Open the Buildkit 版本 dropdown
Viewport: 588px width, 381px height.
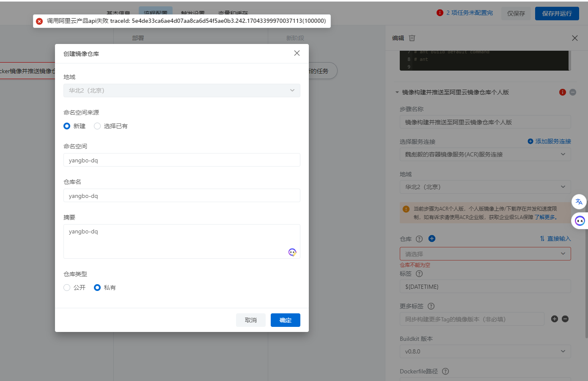coord(485,351)
